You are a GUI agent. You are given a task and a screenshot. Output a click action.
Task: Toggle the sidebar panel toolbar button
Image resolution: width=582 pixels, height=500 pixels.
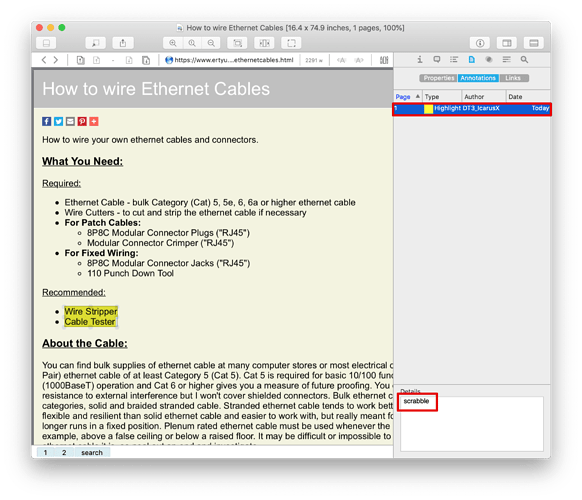point(46,43)
